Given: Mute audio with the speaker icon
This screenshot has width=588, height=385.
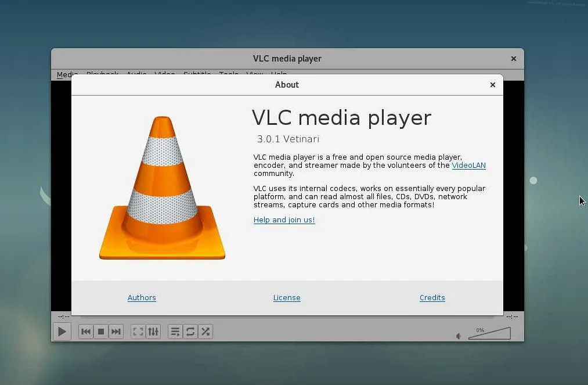Looking at the screenshot, I should coord(459,336).
